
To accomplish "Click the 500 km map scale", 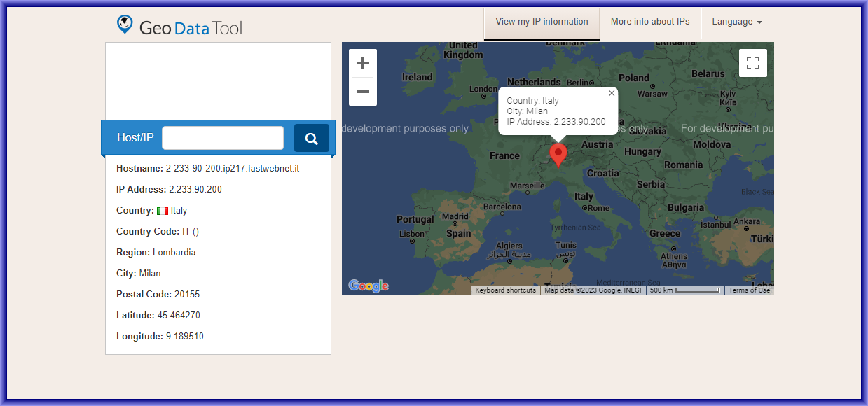I will [685, 290].
